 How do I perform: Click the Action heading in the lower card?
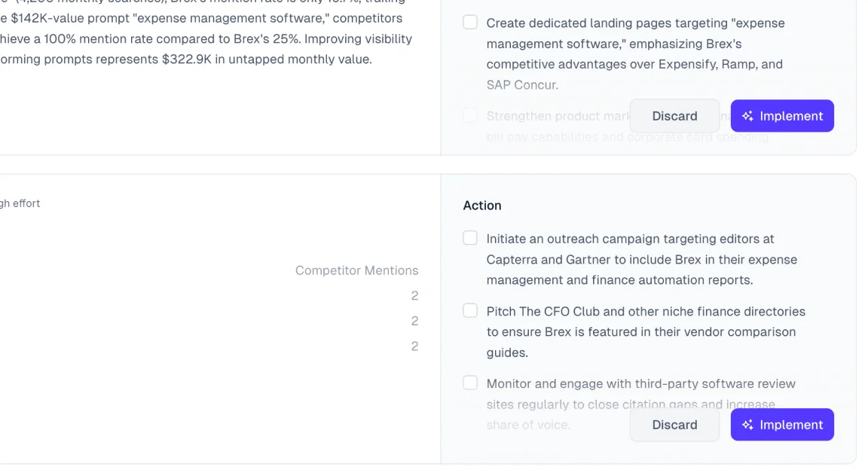[482, 206]
